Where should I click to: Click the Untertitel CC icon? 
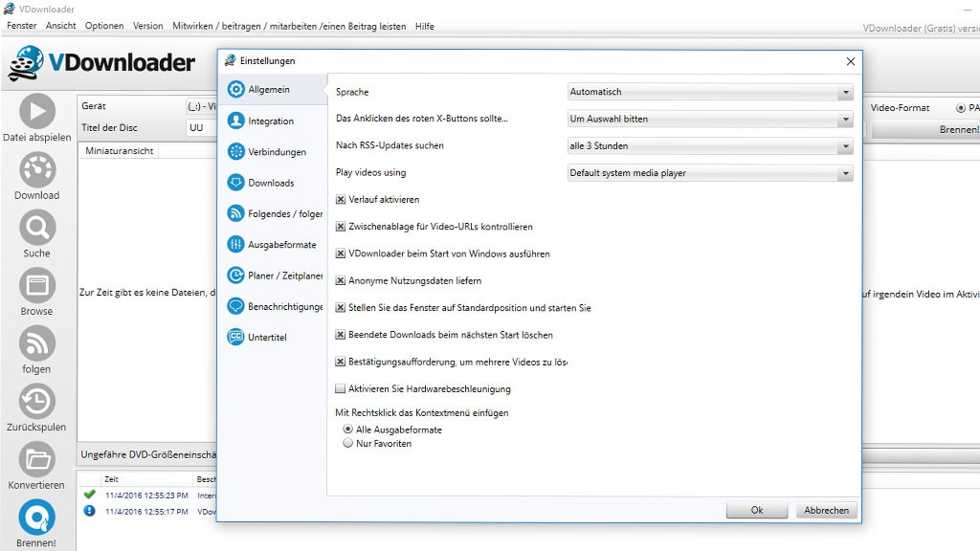pos(235,337)
